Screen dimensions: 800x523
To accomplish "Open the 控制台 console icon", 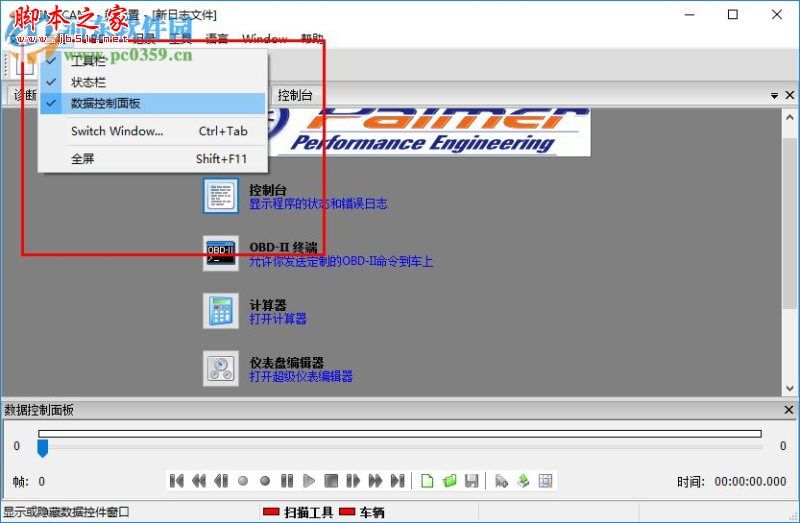I will tap(220, 195).
